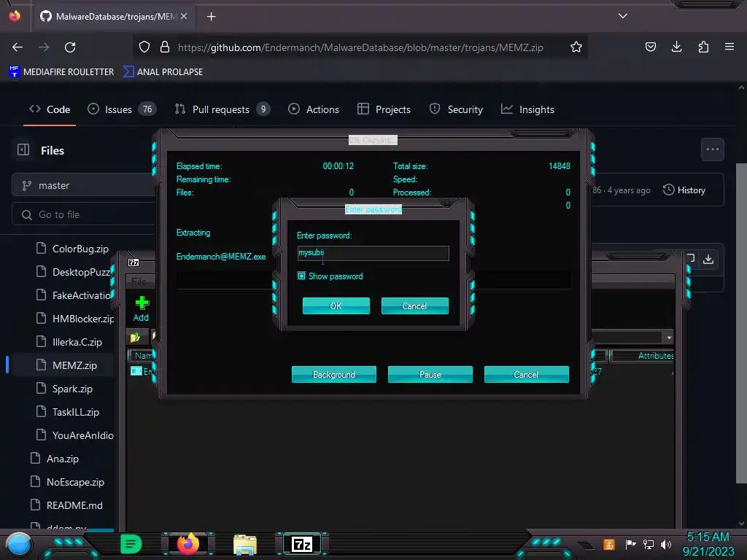Open the Start menu orb
This screenshot has height=560, width=747.
click(18, 544)
